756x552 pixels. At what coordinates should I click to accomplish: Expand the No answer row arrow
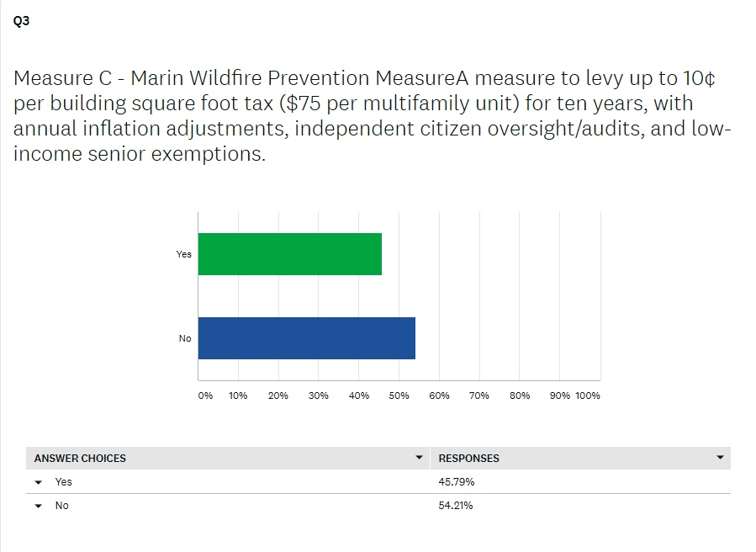(39, 506)
